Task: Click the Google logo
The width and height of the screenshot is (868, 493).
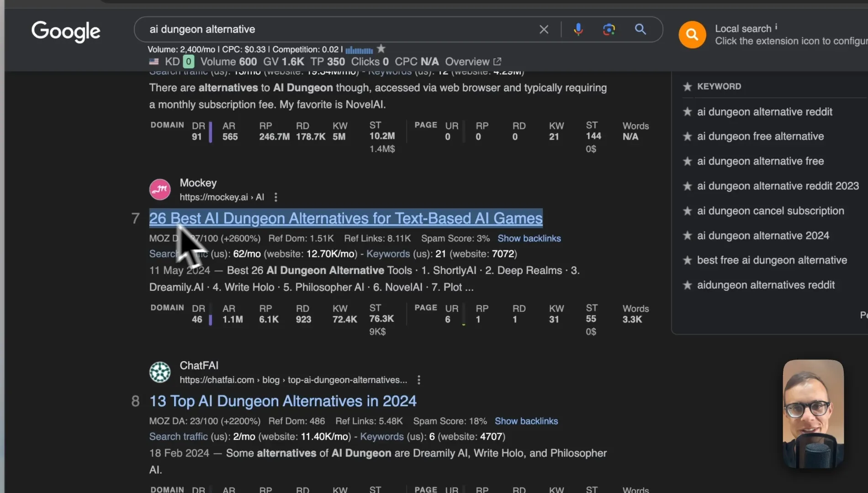Action: (66, 31)
